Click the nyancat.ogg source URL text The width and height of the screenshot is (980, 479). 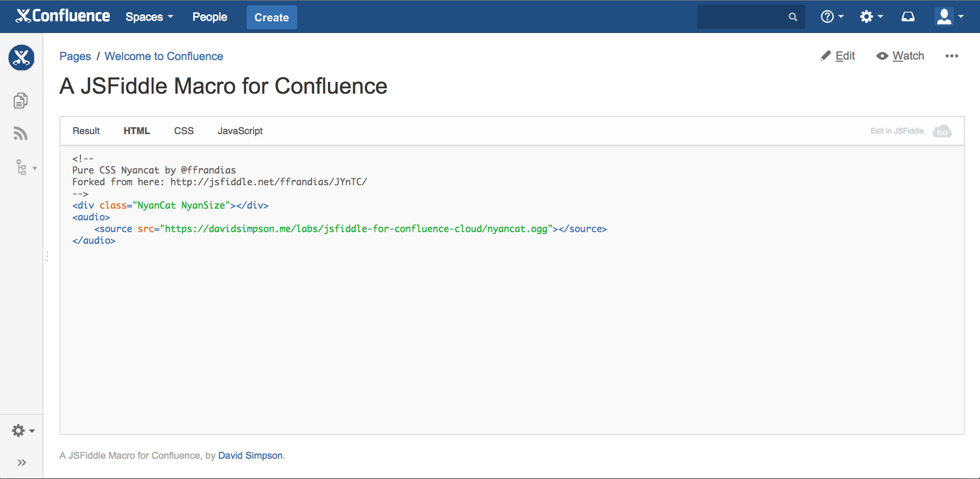(x=356, y=229)
